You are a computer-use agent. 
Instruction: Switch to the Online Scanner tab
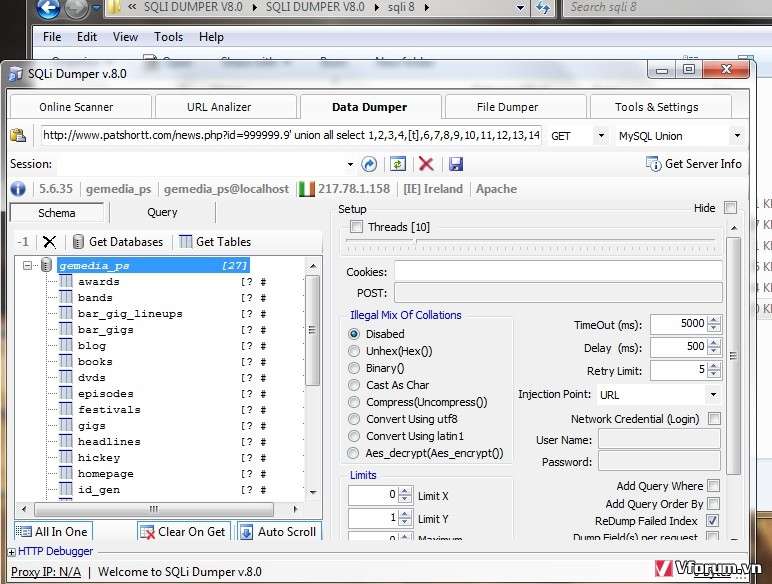coord(76,107)
